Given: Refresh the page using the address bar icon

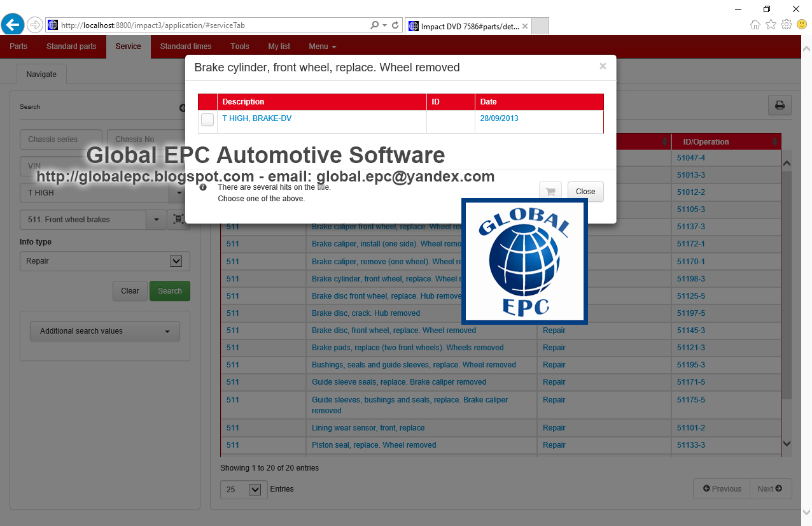Looking at the screenshot, I should pos(395,24).
